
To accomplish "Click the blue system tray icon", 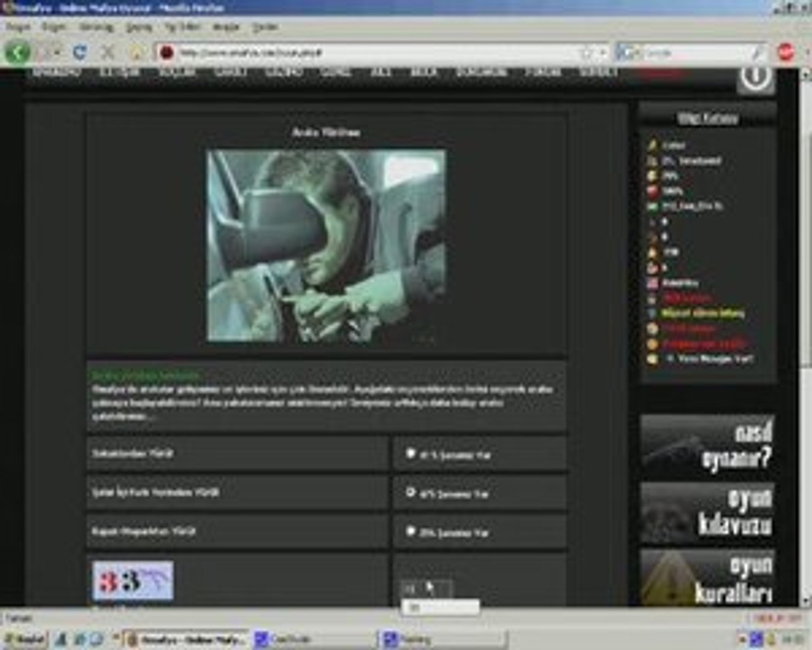I will [x=757, y=639].
